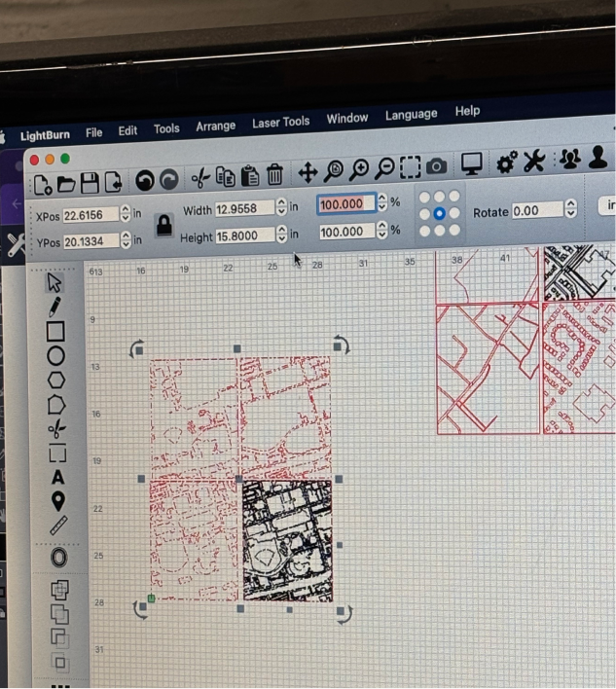Open the Laser Tools menu
Screen dimensions: 616x689
(281, 123)
